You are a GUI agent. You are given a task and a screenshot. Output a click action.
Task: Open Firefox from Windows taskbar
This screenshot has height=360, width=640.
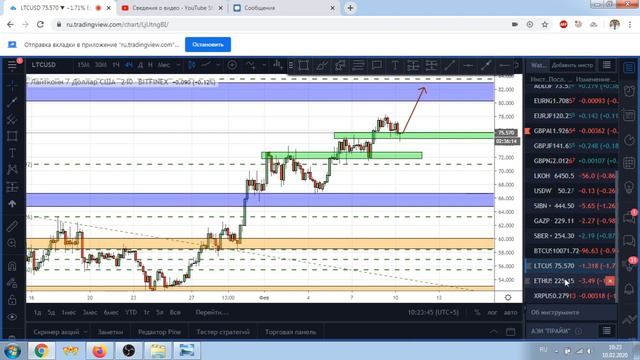[100, 351]
